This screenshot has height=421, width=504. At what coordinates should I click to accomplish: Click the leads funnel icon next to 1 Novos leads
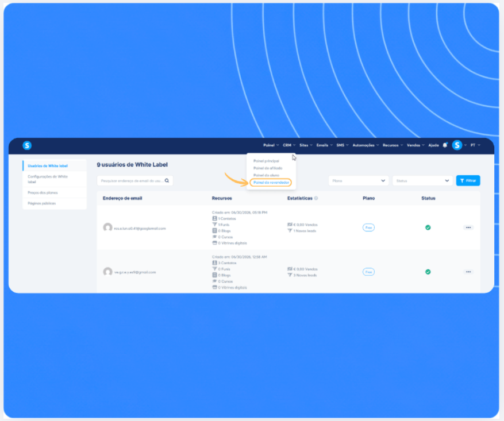[290, 230]
